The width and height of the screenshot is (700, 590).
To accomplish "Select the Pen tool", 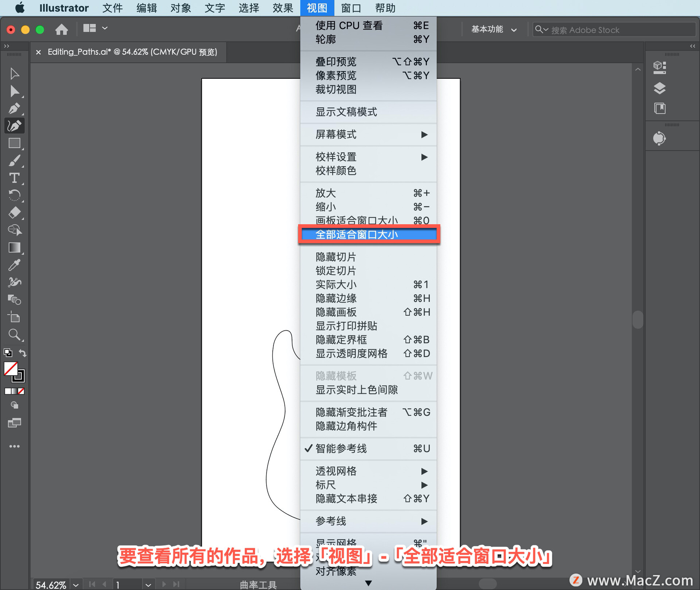I will click(14, 108).
